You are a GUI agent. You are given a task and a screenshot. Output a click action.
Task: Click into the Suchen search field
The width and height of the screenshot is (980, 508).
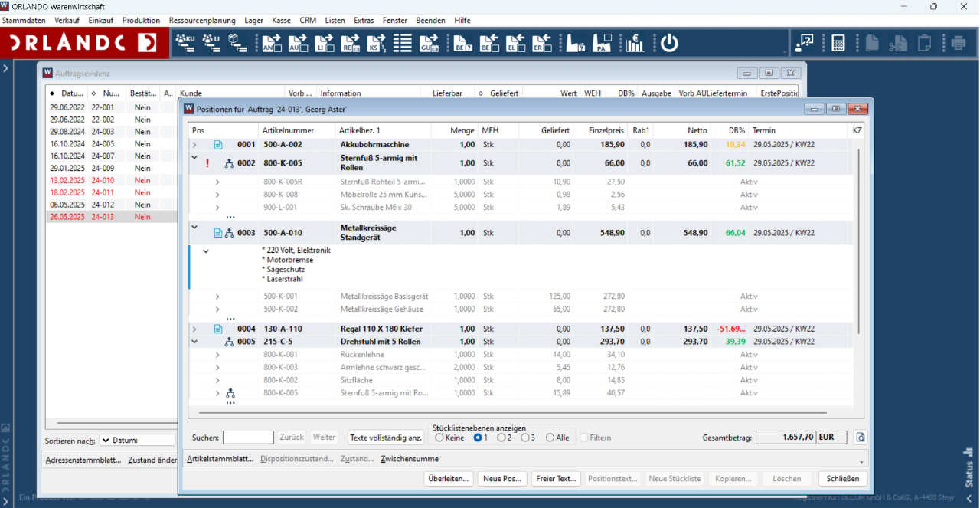(248, 438)
